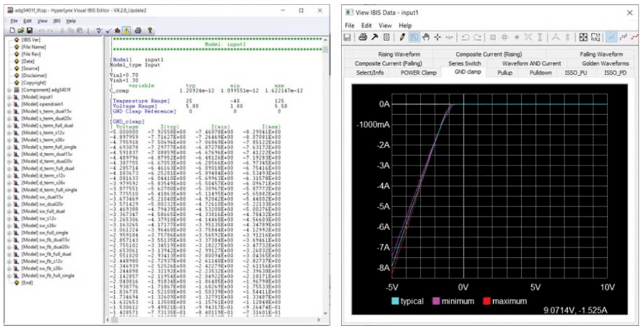This screenshot has height=330, width=644.
Task: Expand the [Model] input1 tree node
Action: click(9, 97)
